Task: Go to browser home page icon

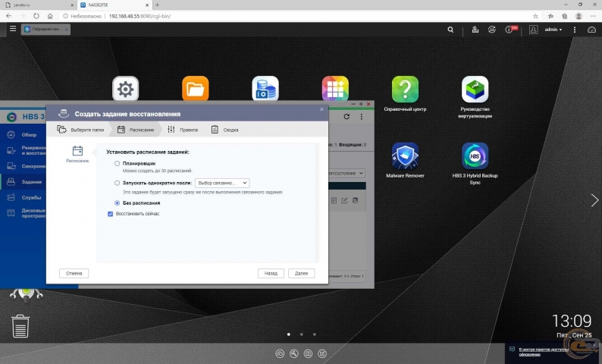Action: 50,16
